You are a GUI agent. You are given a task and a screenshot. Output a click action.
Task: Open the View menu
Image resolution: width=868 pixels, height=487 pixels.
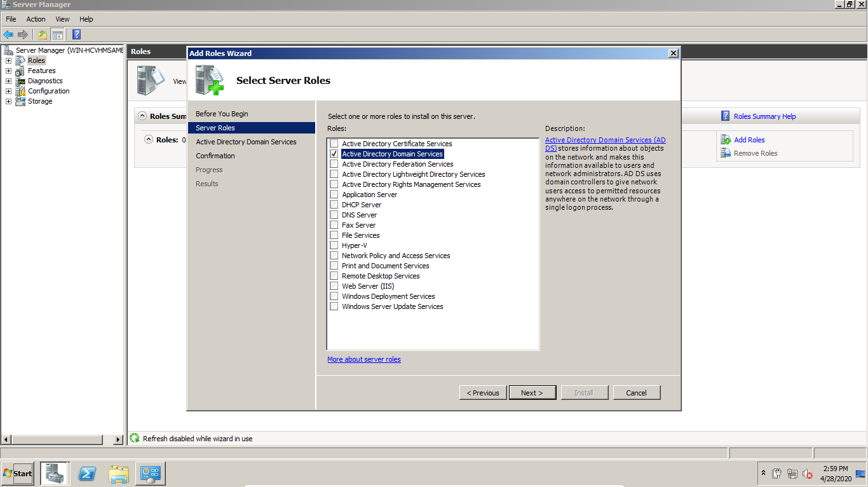pos(62,19)
